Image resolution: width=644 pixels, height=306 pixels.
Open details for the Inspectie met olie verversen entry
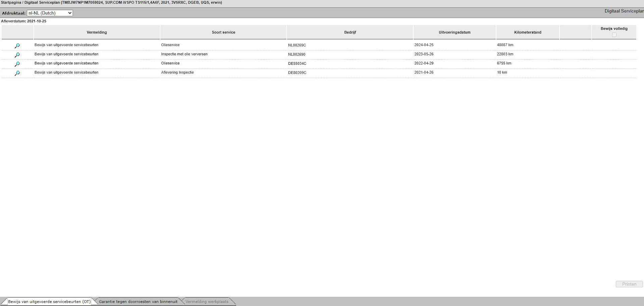click(17, 55)
